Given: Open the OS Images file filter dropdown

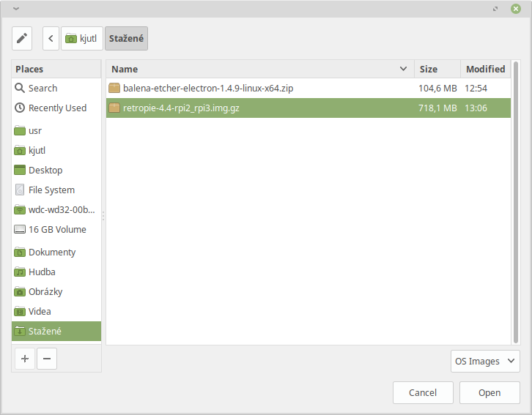Looking at the screenshot, I should (x=485, y=361).
